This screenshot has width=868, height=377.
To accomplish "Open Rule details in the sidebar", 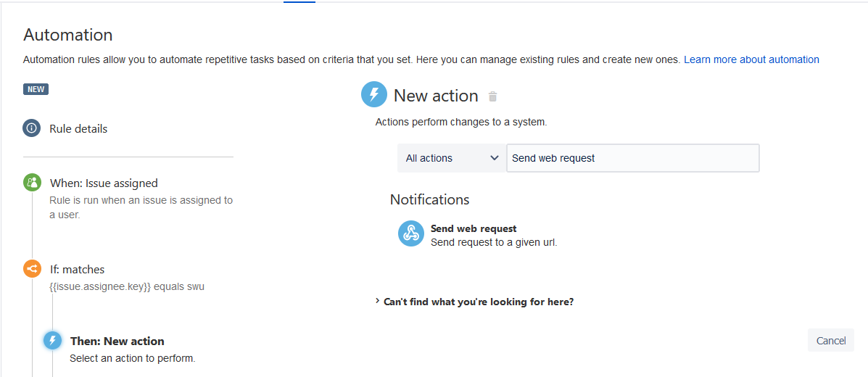I will pyautogui.click(x=78, y=129).
